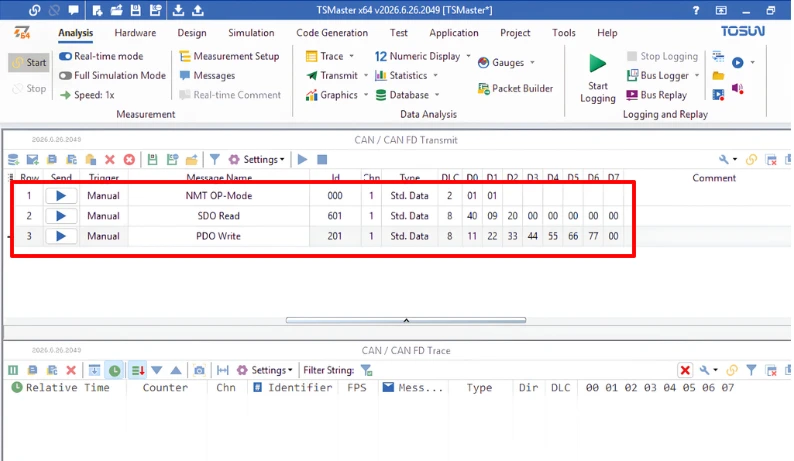Click the splitter collapse handle between panels
Image resolution: width=794 pixels, height=461 pixels.
coord(406,320)
